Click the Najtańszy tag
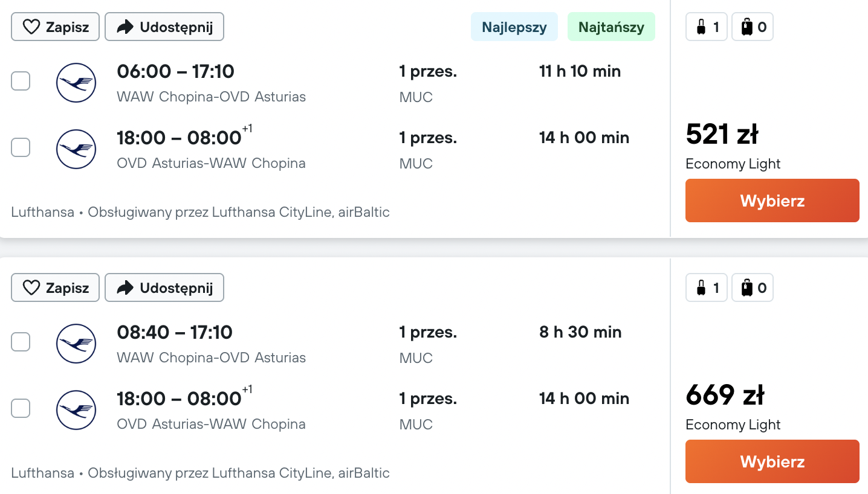Screen dimensions: 868x494 point(611,27)
